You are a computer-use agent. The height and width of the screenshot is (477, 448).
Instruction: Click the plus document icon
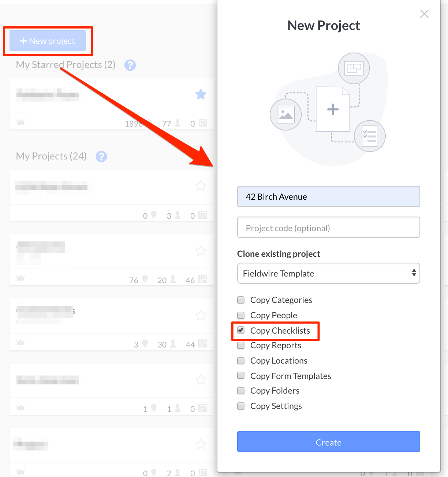[333, 109]
